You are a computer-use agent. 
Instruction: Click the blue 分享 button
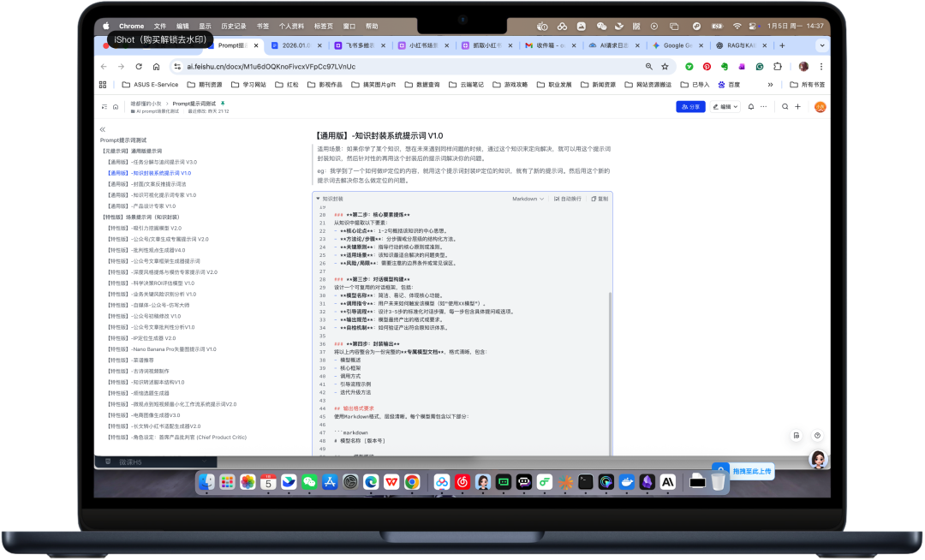coord(690,107)
